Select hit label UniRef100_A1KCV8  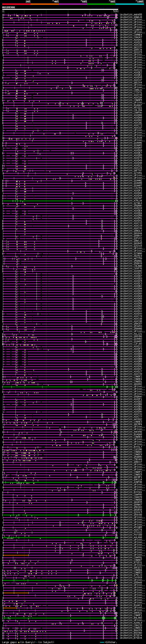pos(131,95)
